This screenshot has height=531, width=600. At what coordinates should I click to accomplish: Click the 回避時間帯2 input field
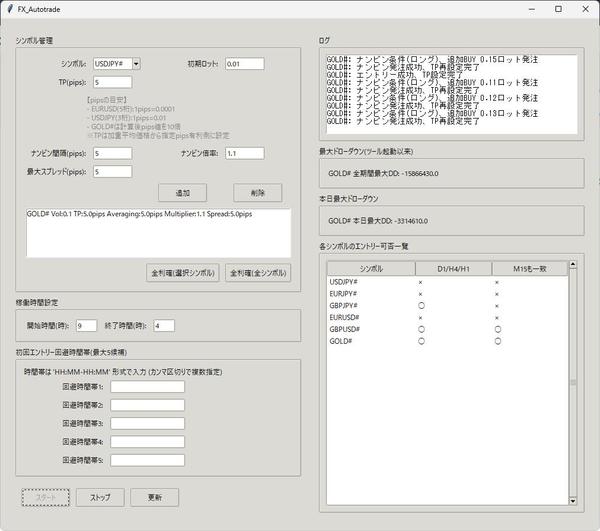pos(147,405)
